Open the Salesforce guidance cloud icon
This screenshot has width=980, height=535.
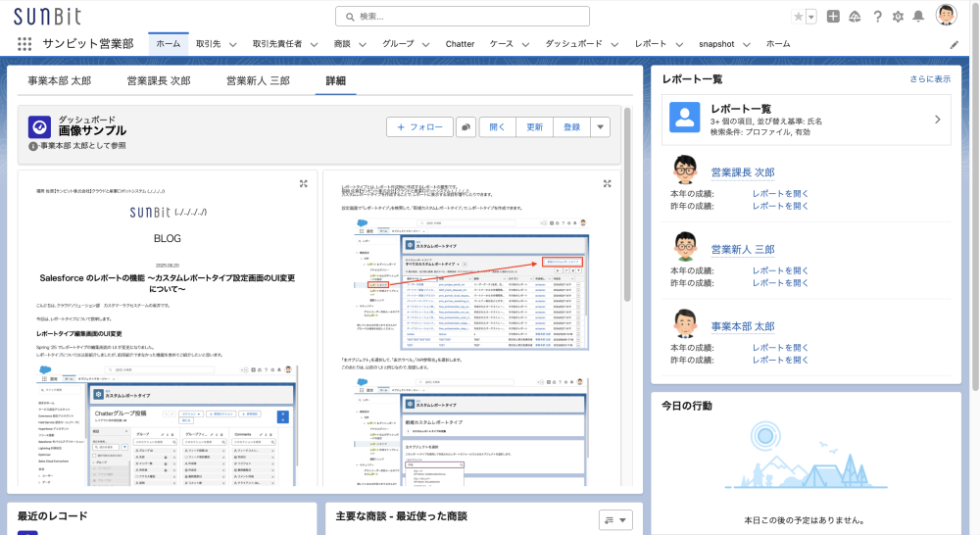point(855,17)
